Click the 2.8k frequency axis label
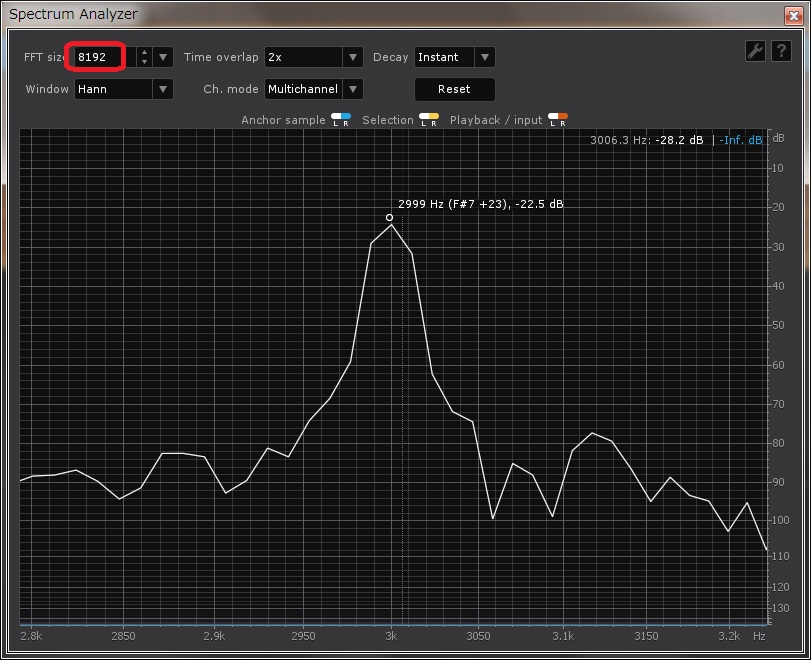The width and height of the screenshot is (811, 660). [31, 636]
